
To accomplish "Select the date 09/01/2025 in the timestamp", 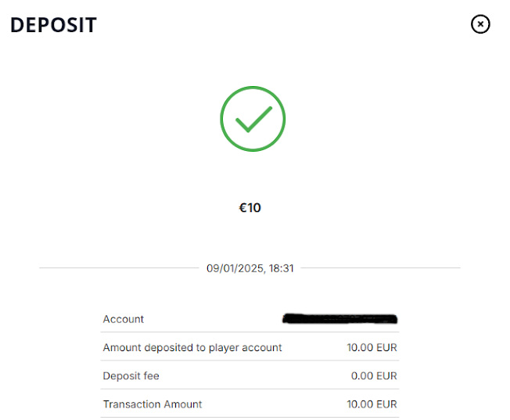I will tap(234, 267).
